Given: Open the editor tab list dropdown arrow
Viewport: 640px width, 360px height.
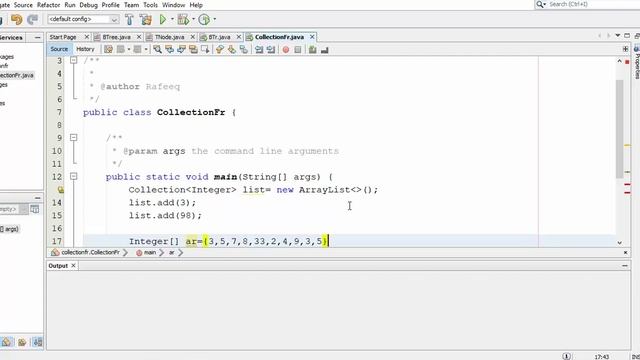Looking at the screenshot, I should 618,36.
